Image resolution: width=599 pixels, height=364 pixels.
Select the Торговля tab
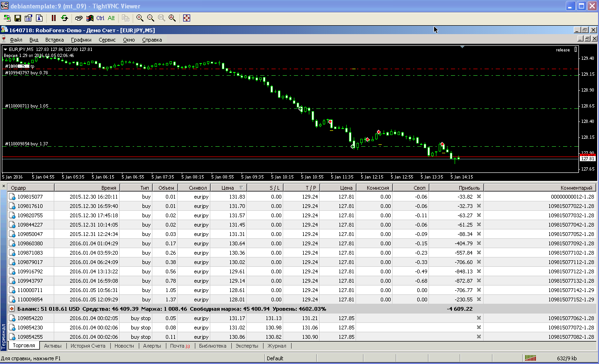click(24, 346)
